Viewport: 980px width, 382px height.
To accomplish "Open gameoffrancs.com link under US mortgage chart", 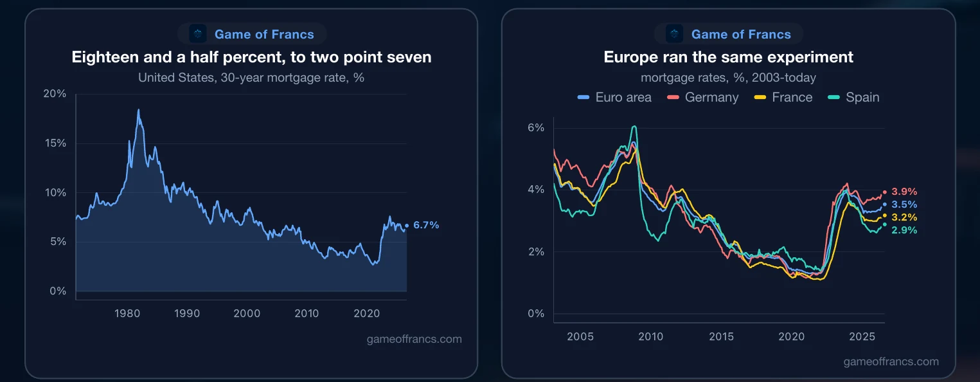I will click(414, 339).
